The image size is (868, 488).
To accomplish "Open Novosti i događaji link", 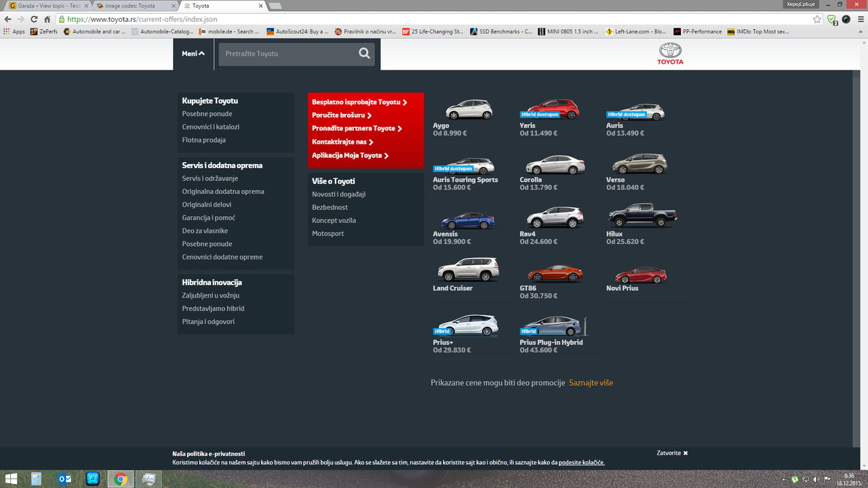I will click(x=338, y=194).
